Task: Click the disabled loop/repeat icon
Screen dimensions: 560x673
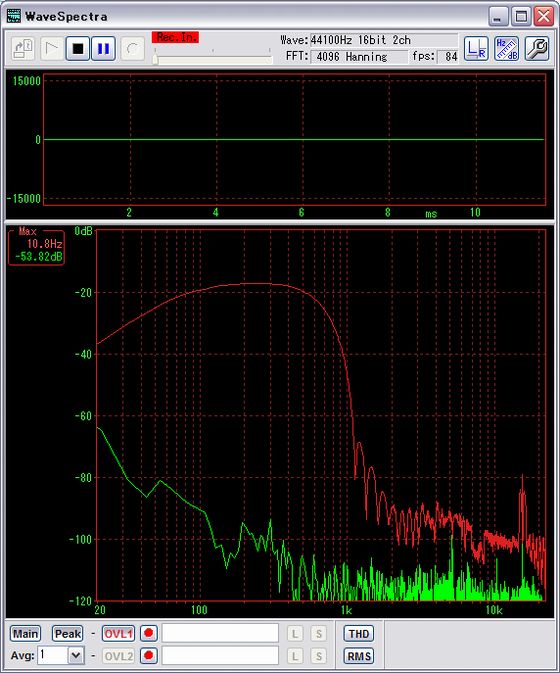Action: [x=132, y=49]
